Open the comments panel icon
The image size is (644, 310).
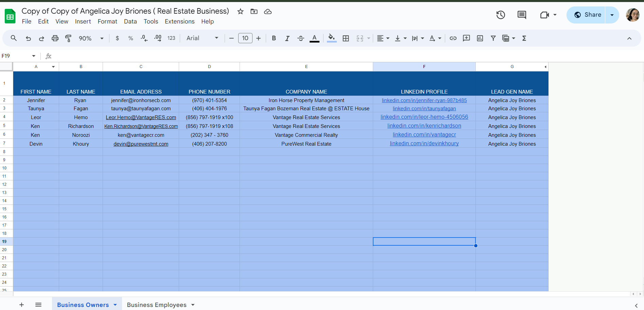(x=522, y=15)
